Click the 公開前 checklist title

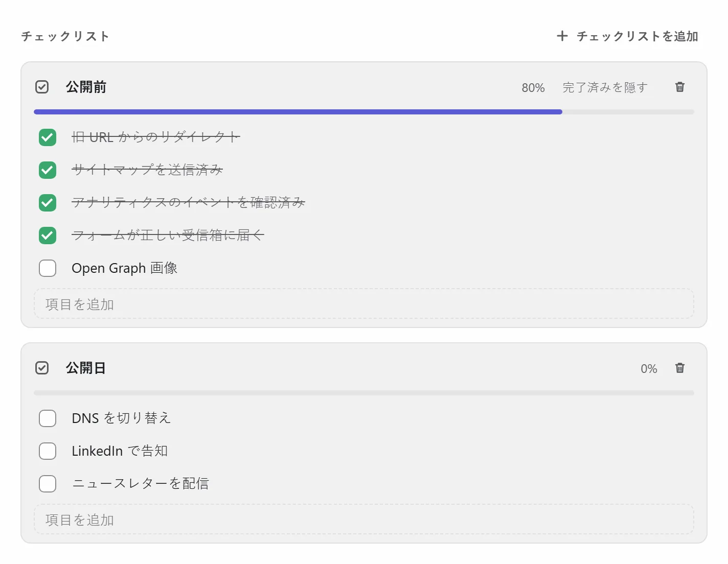pyautogui.click(x=86, y=87)
